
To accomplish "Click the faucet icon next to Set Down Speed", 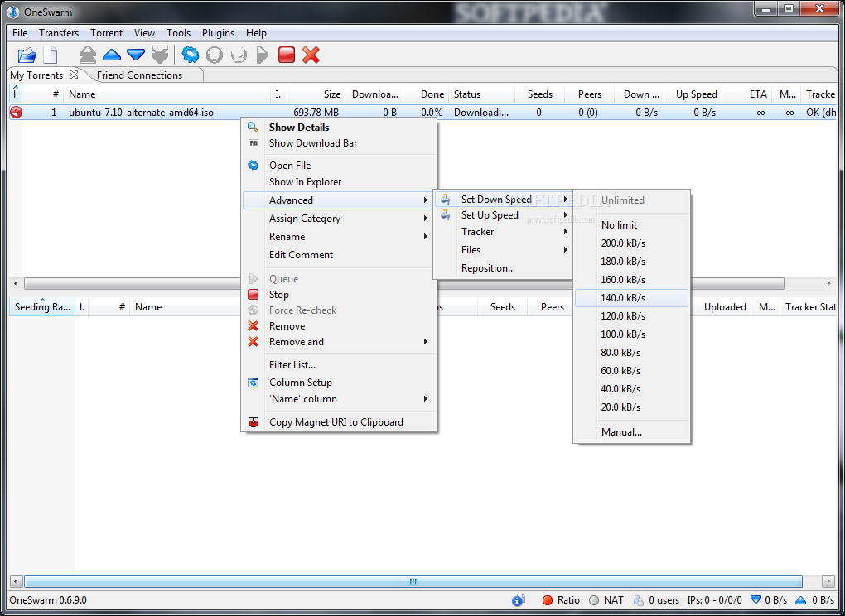I will [445, 200].
